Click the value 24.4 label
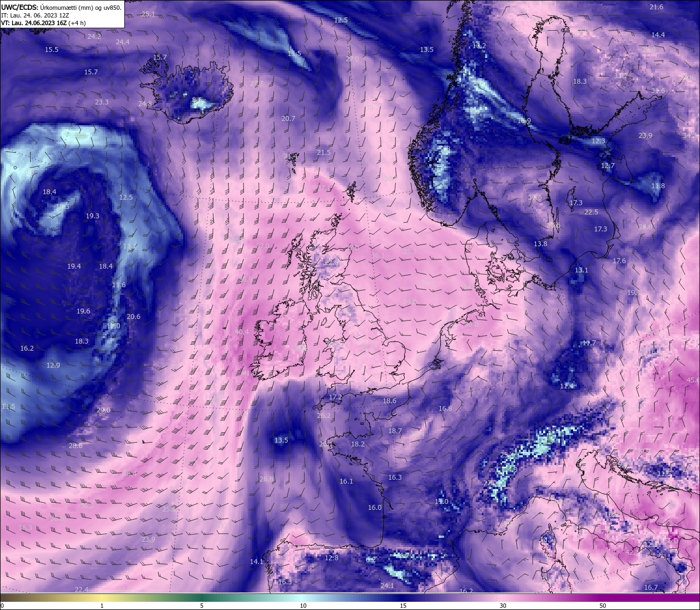This screenshot has height=610, width=700. (122, 42)
